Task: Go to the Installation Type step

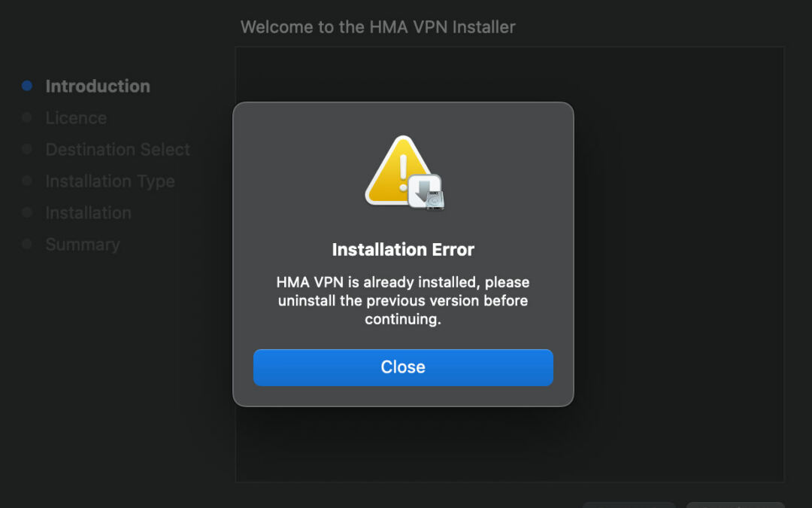Action: pyautogui.click(x=110, y=181)
